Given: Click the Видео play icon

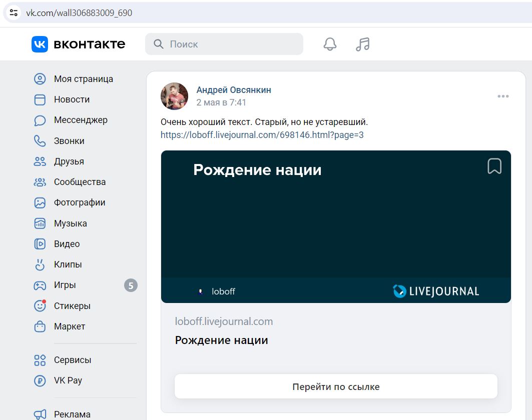Looking at the screenshot, I should coord(40,243).
